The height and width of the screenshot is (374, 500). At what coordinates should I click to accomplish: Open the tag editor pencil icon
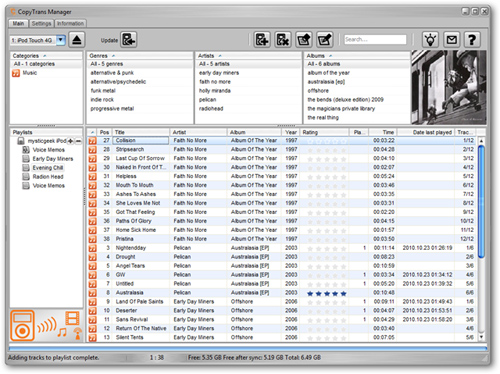(x=325, y=40)
